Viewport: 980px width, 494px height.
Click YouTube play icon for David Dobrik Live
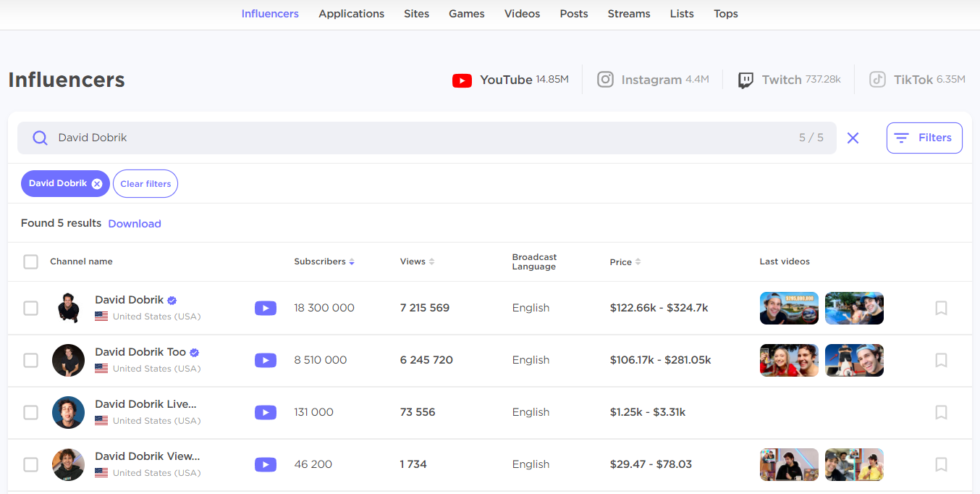[266, 412]
